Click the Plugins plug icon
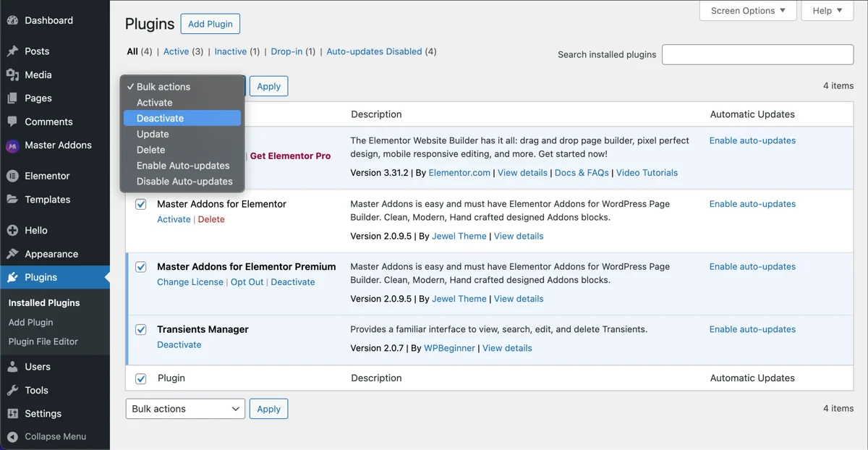 click(x=12, y=277)
